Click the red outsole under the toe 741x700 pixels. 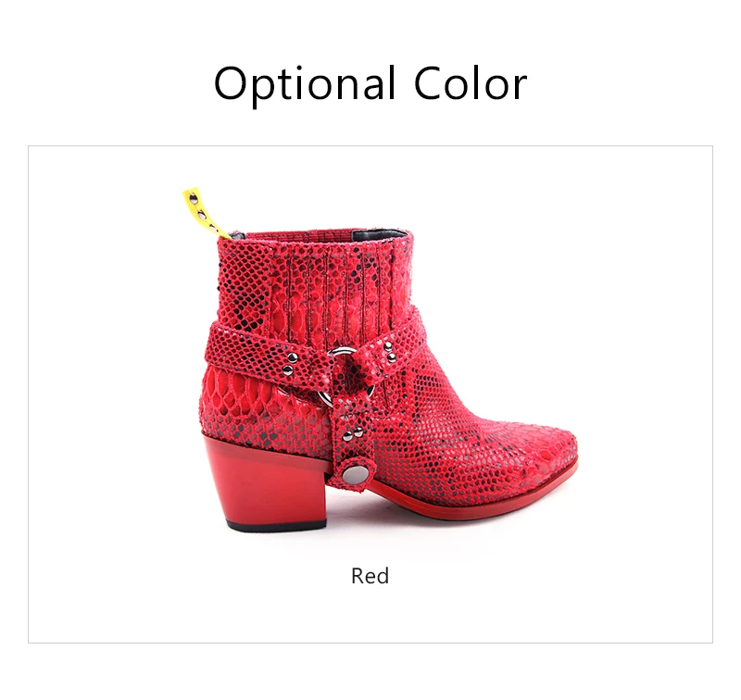[472, 501]
